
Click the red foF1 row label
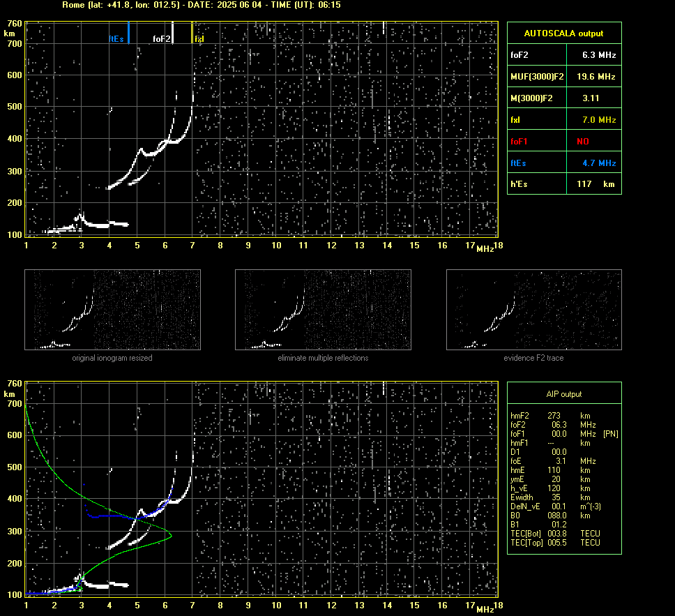click(519, 142)
